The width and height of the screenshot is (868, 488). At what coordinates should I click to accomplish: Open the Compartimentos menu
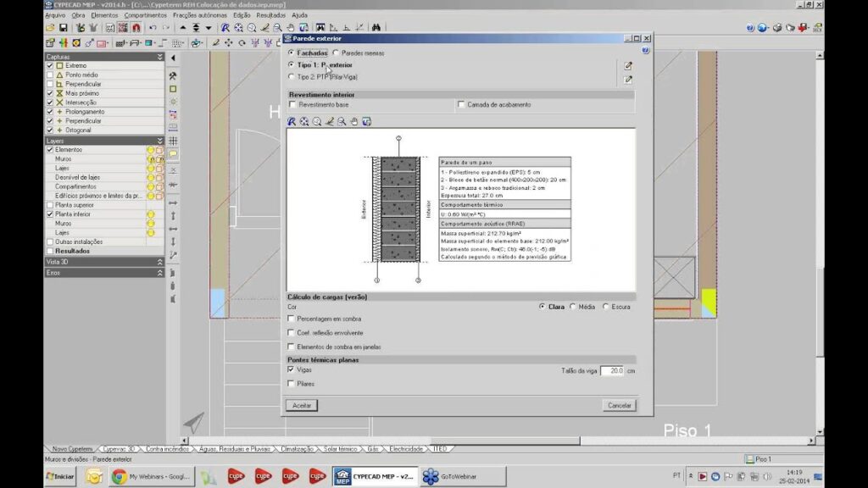click(145, 15)
